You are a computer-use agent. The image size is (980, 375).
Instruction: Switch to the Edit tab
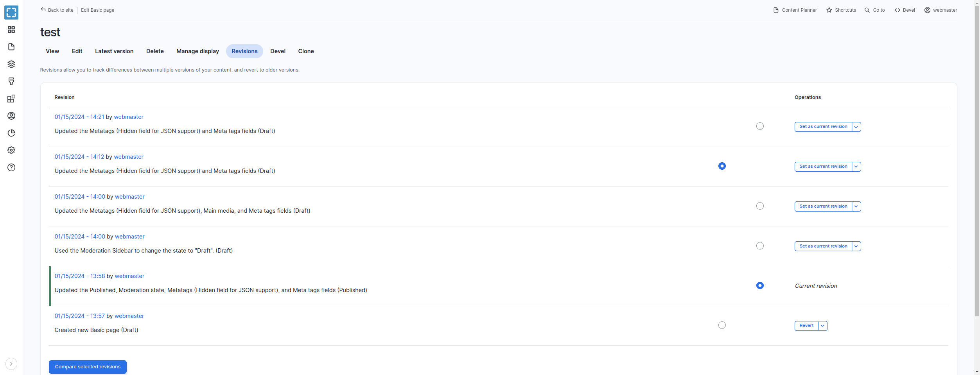(x=77, y=51)
